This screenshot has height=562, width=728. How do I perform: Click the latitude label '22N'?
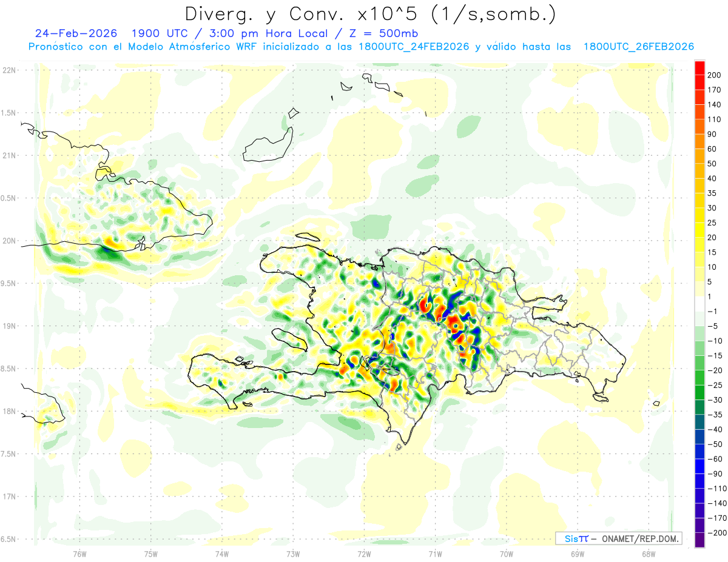pyautogui.click(x=8, y=70)
